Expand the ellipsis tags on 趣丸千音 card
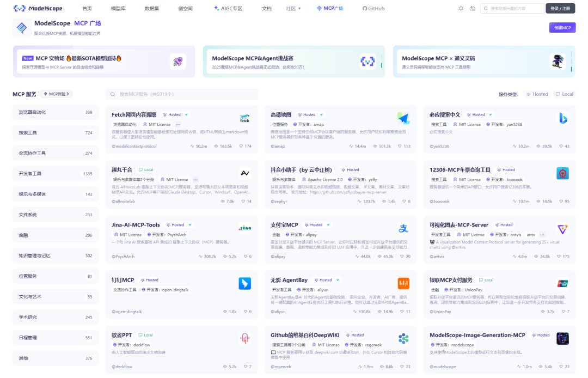The height and width of the screenshot is (378, 588). pyautogui.click(x=195, y=179)
